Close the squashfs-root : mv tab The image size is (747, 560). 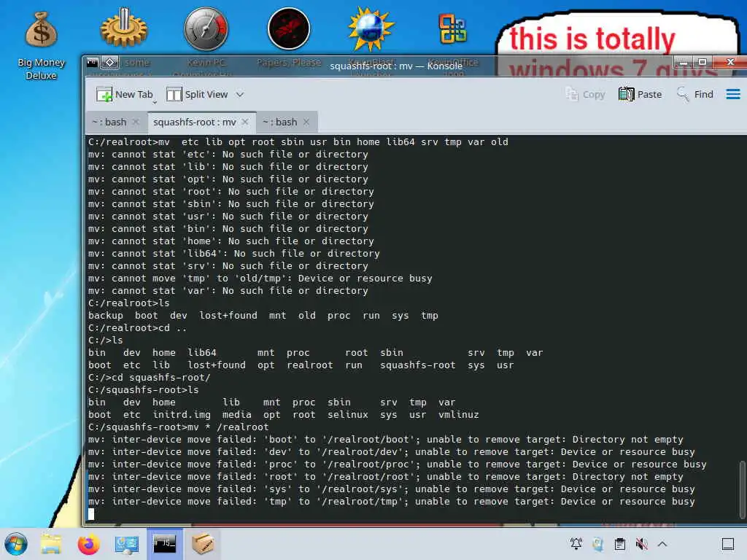[245, 122]
